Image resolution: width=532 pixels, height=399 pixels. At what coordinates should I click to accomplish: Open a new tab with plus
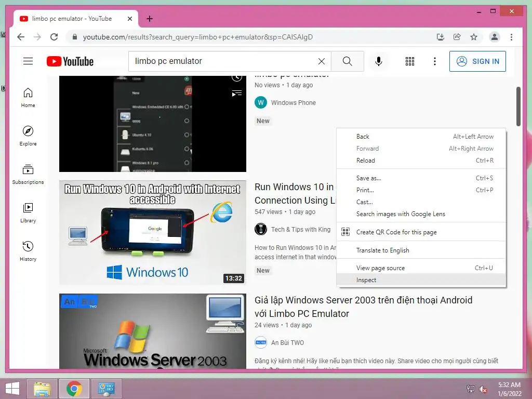click(x=150, y=19)
